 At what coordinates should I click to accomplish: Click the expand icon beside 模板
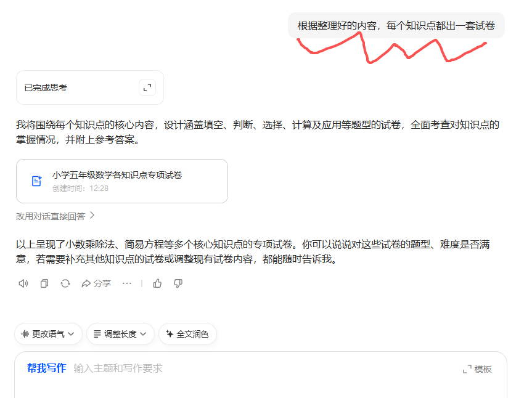coord(467,369)
